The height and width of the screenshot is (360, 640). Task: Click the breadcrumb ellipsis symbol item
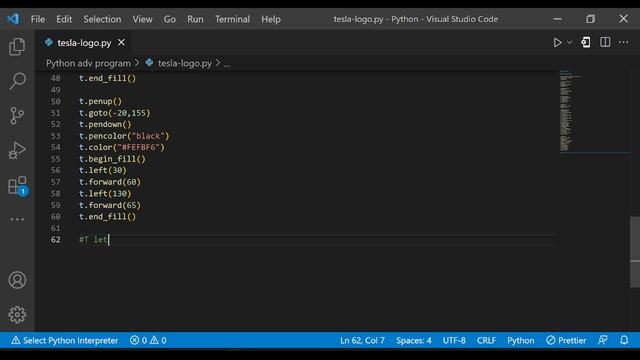pyautogui.click(x=227, y=64)
